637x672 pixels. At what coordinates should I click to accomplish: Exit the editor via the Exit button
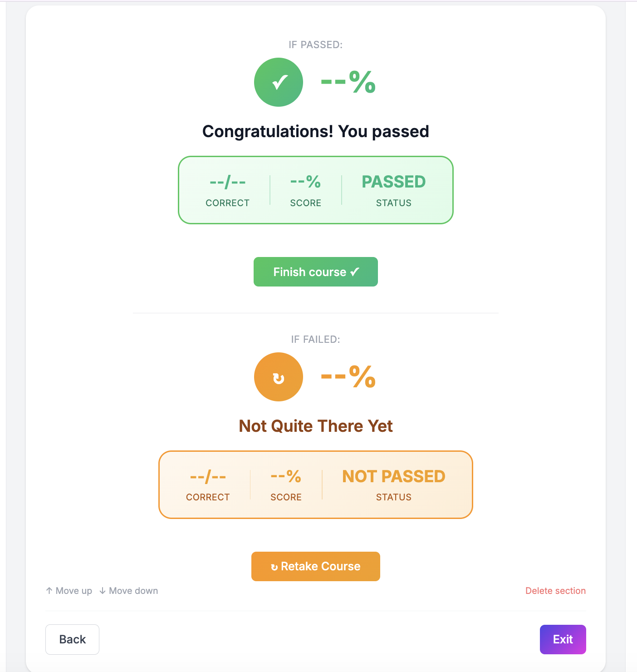coord(563,639)
